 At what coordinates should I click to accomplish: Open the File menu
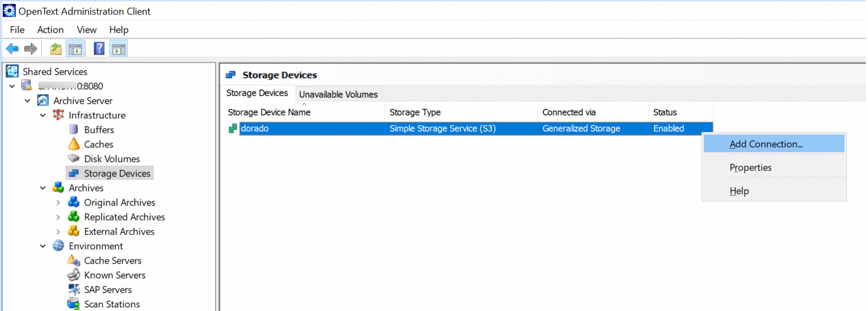click(17, 29)
